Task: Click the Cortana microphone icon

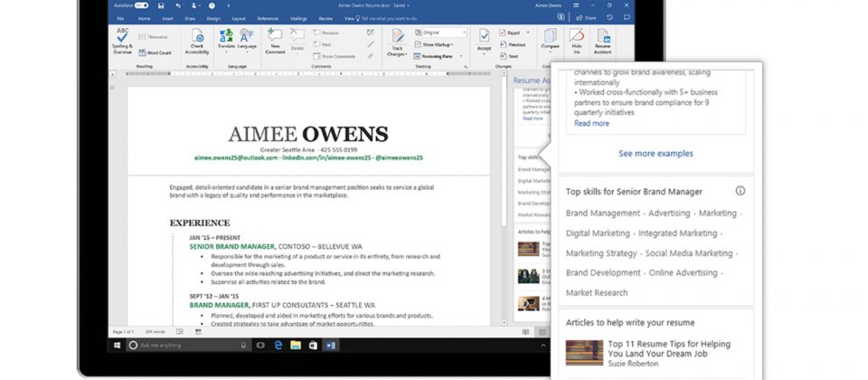Action: point(243,345)
